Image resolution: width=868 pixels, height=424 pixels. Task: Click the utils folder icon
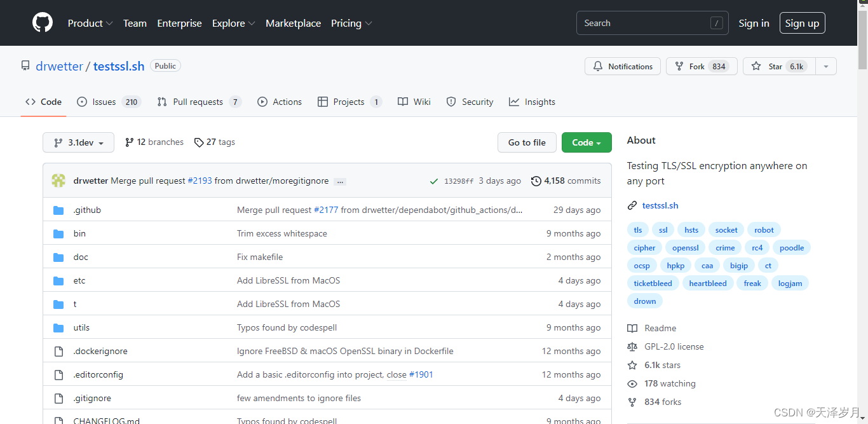58,327
